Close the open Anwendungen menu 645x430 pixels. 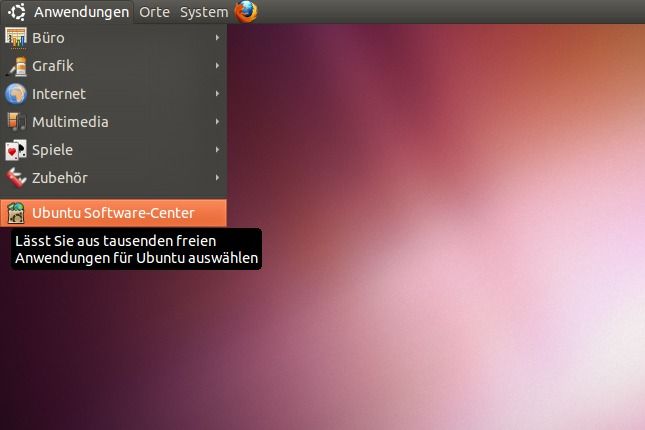click(x=81, y=12)
